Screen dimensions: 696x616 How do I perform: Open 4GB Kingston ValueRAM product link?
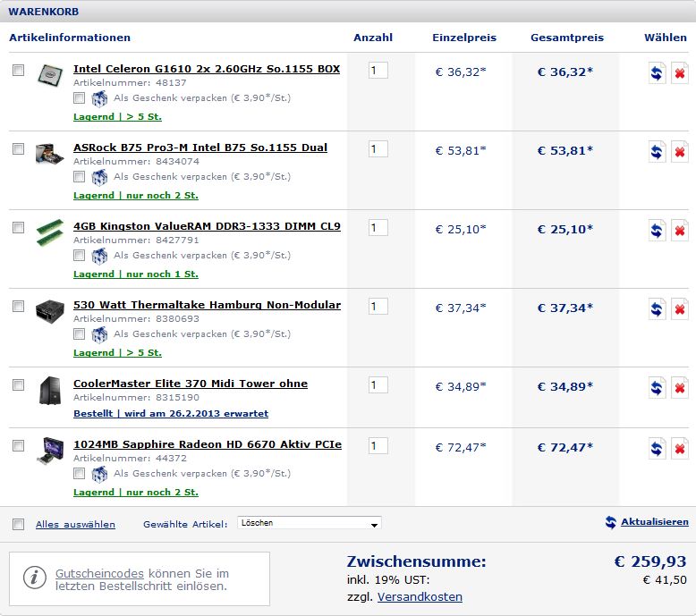207,226
